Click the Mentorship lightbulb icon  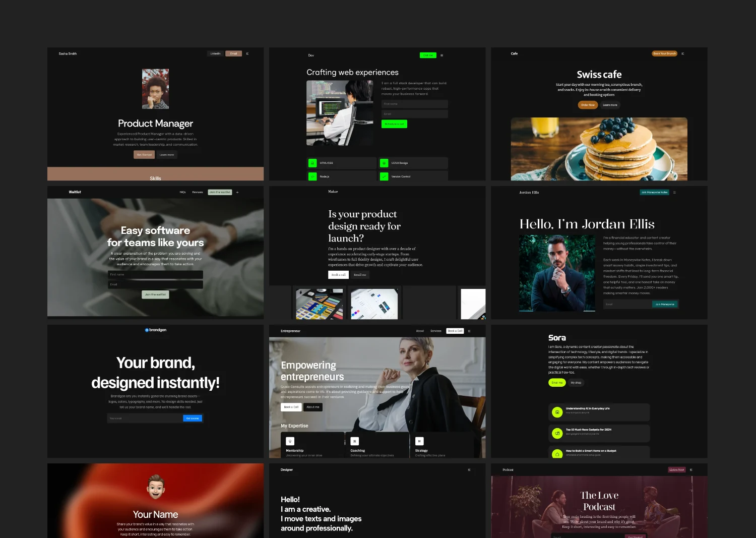[x=290, y=441]
